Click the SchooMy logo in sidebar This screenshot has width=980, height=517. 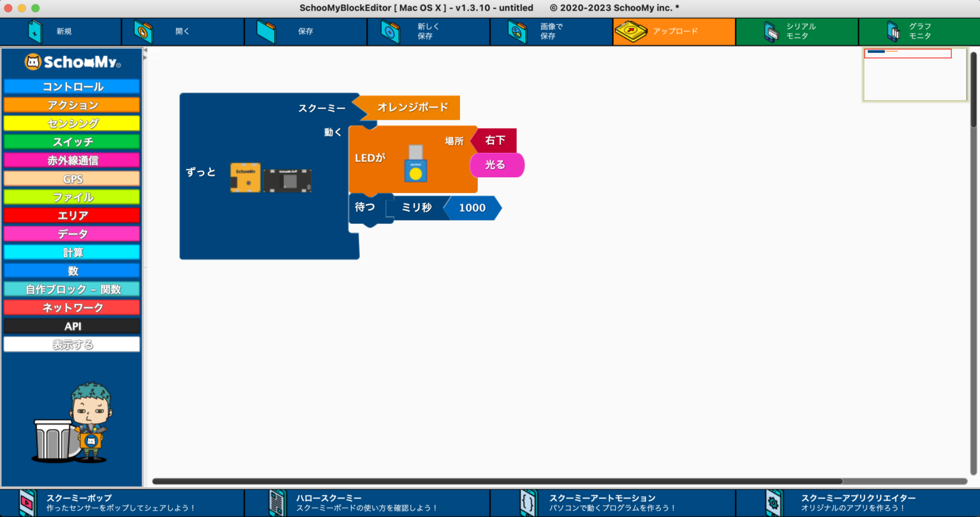72,62
